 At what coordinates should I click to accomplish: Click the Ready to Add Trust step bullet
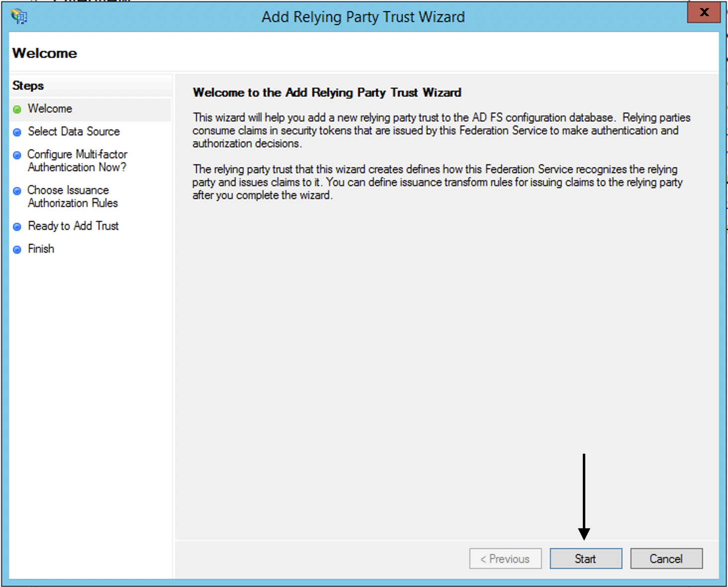pos(16,226)
